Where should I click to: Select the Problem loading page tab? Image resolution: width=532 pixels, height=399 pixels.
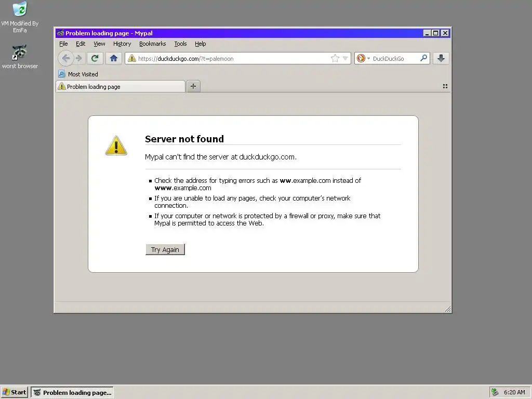[121, 87]
